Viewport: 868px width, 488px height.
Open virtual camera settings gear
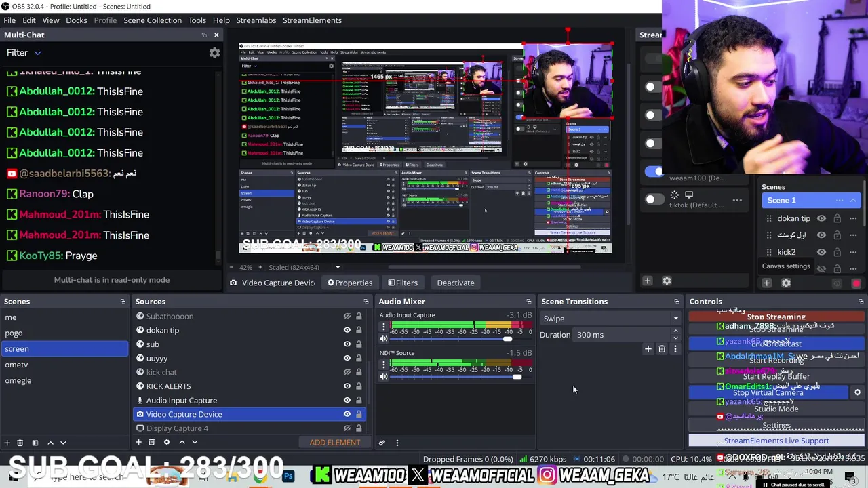point(857,392)
